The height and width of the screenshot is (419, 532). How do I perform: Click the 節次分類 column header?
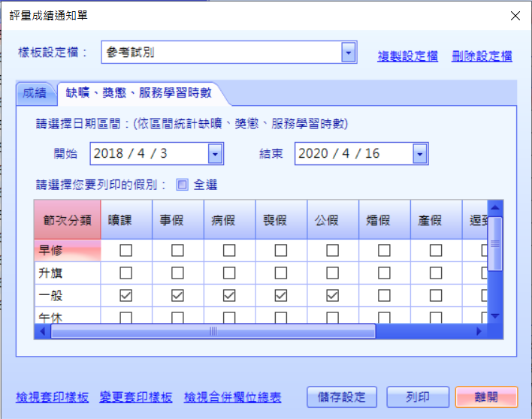coord(68,220)
